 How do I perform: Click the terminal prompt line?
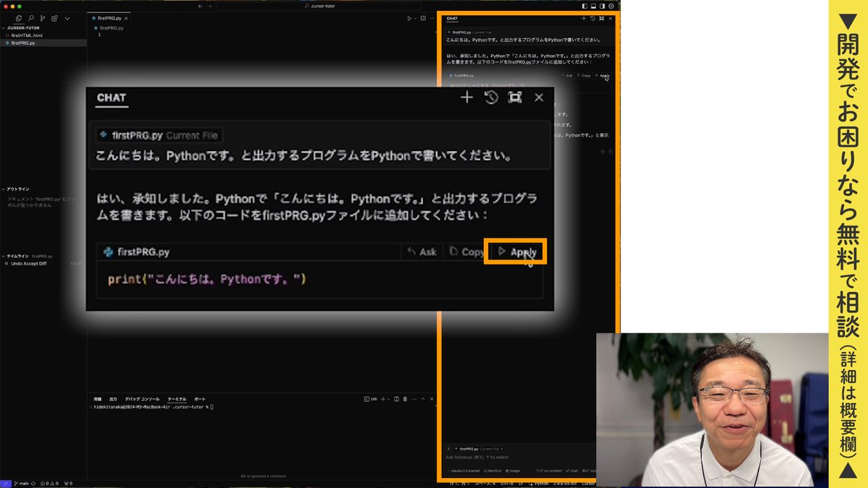click(153, 407)
